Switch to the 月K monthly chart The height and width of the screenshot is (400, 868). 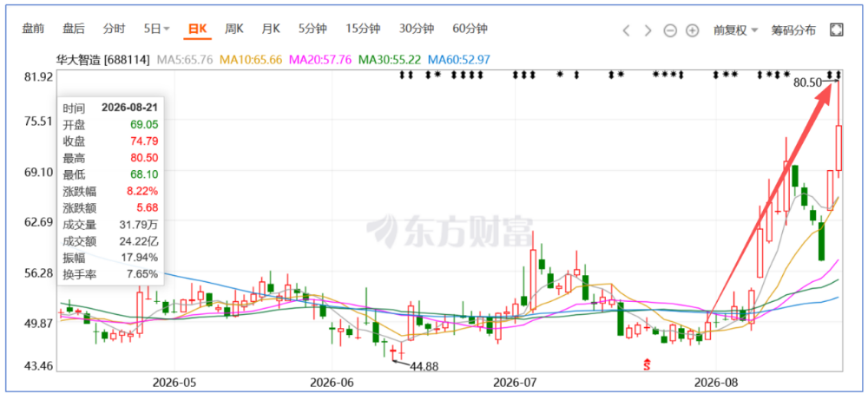(271, 30)
